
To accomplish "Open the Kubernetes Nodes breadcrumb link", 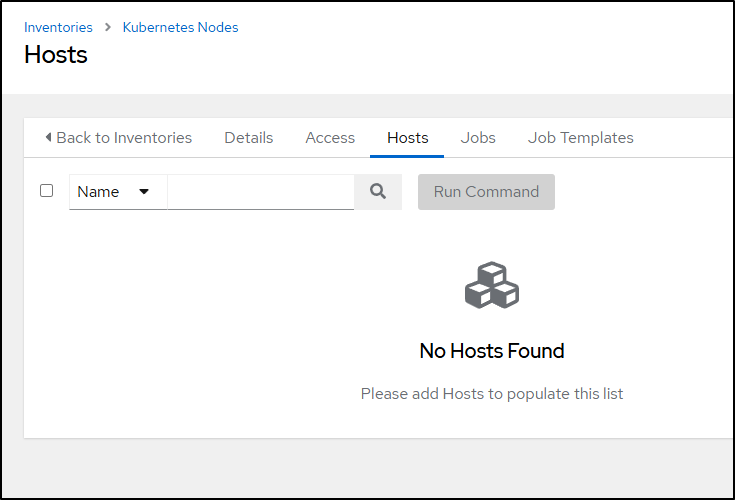I will (x=180, y=27).
